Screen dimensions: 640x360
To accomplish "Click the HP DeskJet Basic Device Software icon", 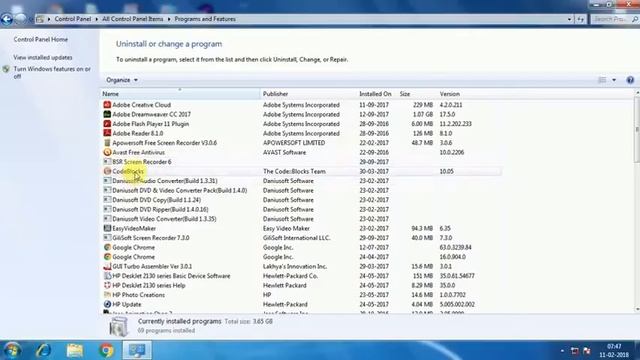I will pyautogui.click(x=107, y=276).
